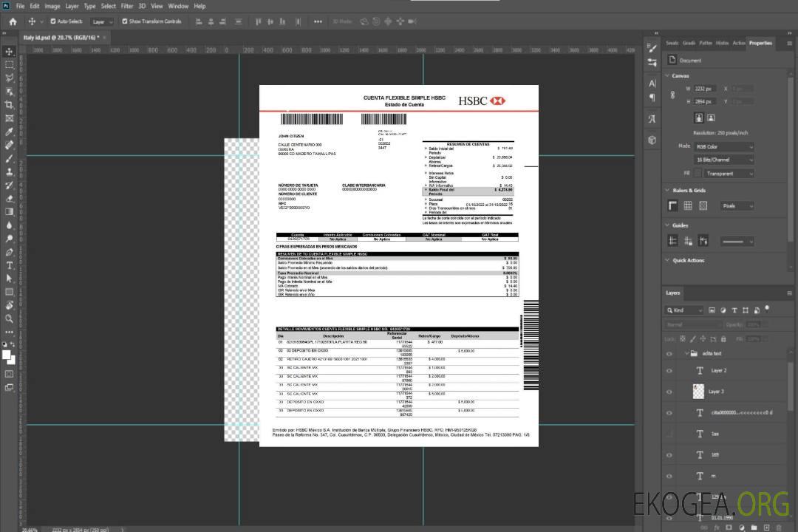Hide the '169' text layer
The image size is (798, 532).
[669, 454]
